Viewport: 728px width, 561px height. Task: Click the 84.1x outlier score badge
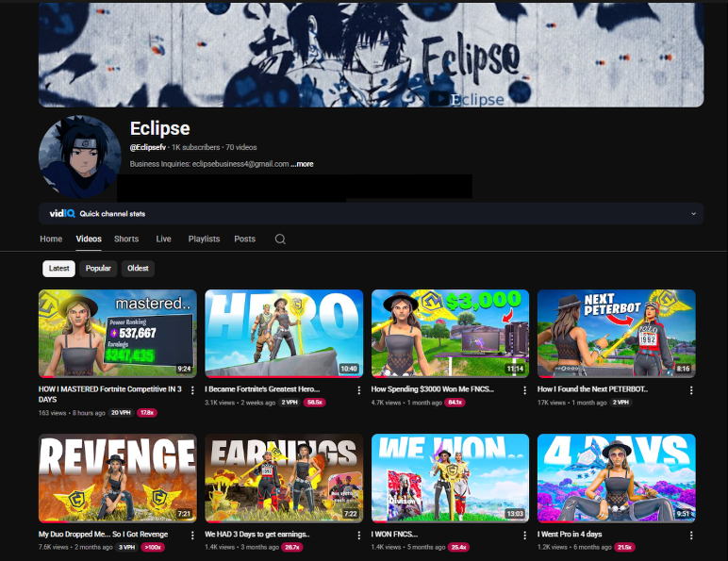(x=455, y=403)
